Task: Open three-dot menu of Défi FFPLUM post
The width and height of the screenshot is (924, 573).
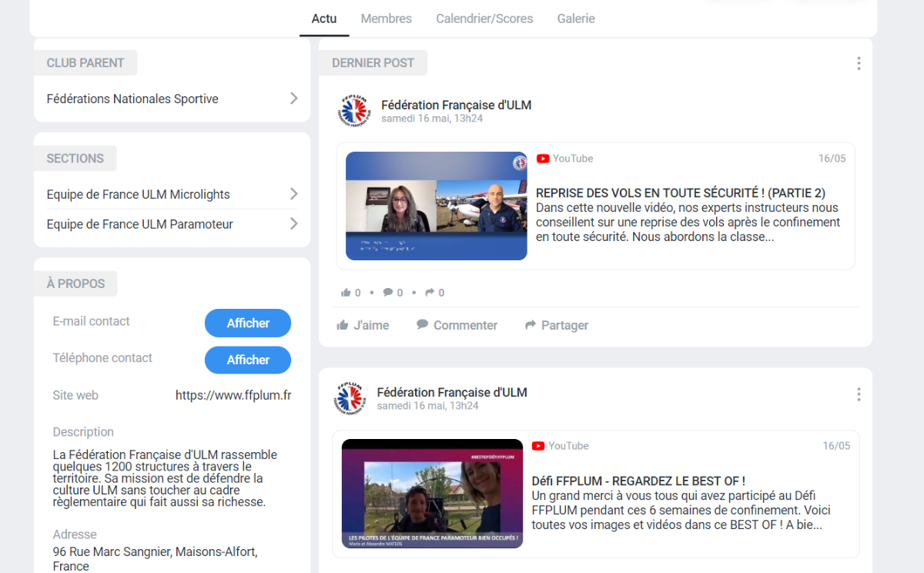Action: click(x=859, y=394)
